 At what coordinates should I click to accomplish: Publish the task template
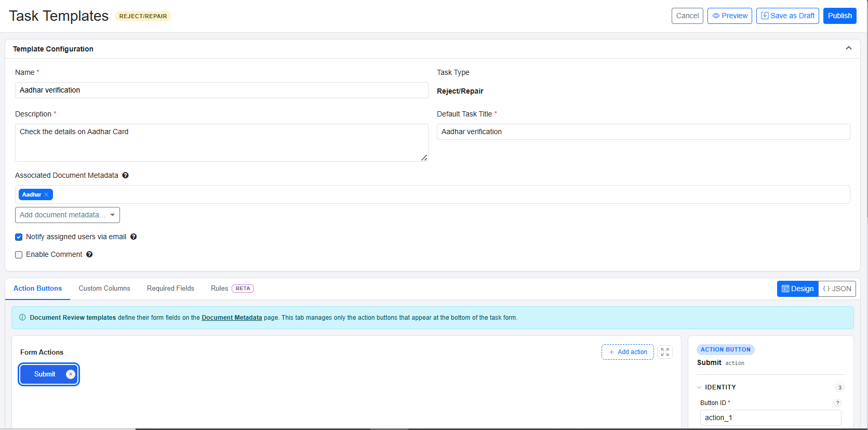click(x=840, y=16)
